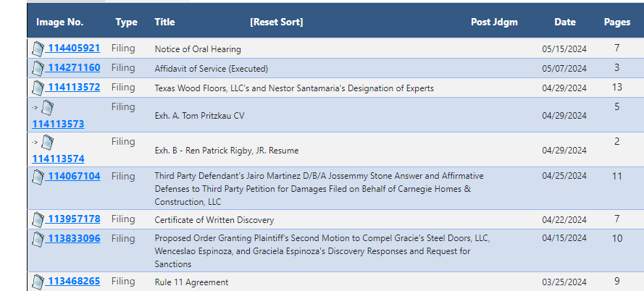Click document icon for Certificate of Written Discovery

38,219
